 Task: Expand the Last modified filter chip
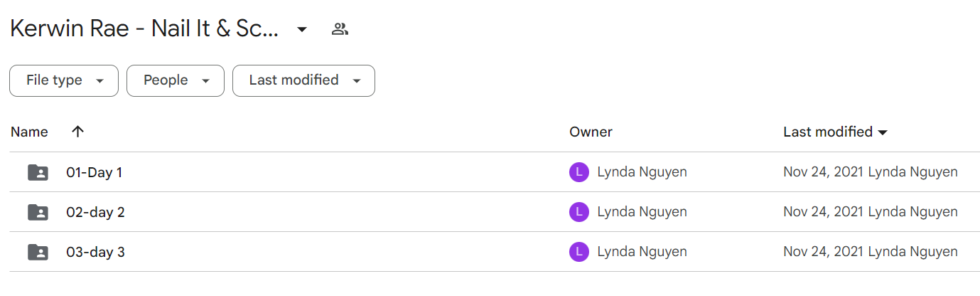tap(303, 80)
